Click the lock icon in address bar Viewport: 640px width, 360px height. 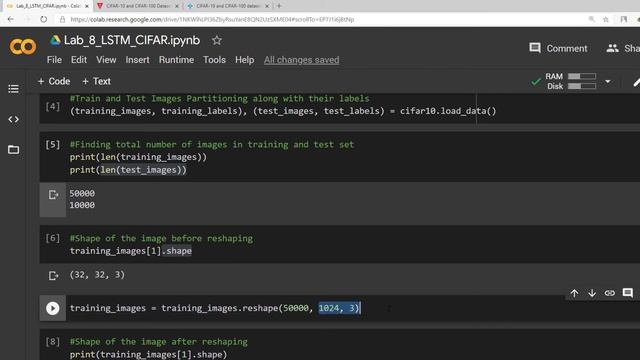(x=62, y=19)
